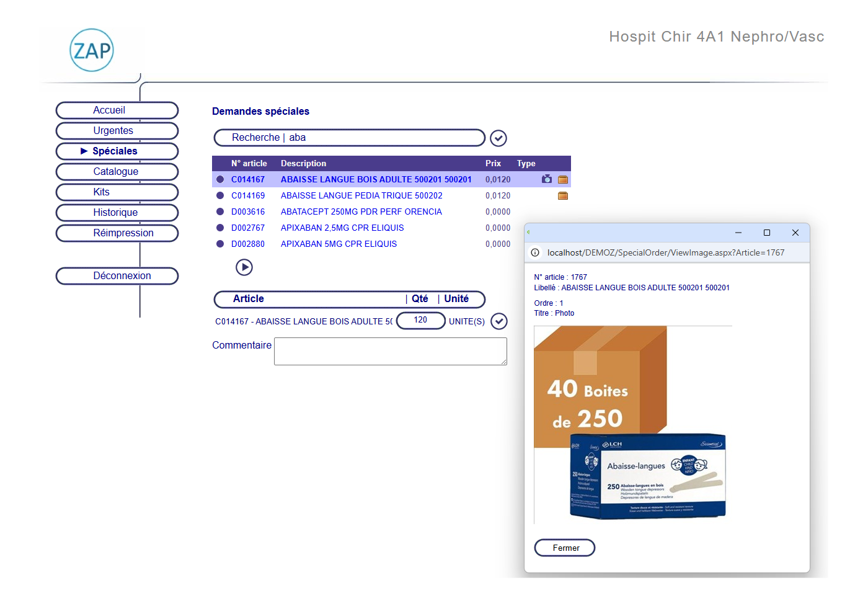Screen dimensions: 868x606
Task: Select the radio bullet for article D003616
Action: click(x=220, y=212)
